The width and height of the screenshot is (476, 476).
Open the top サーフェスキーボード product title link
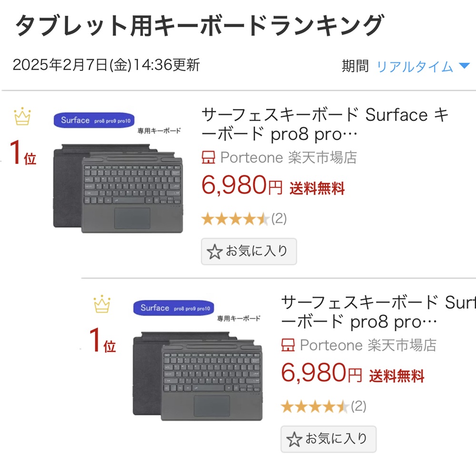(325, 125)
